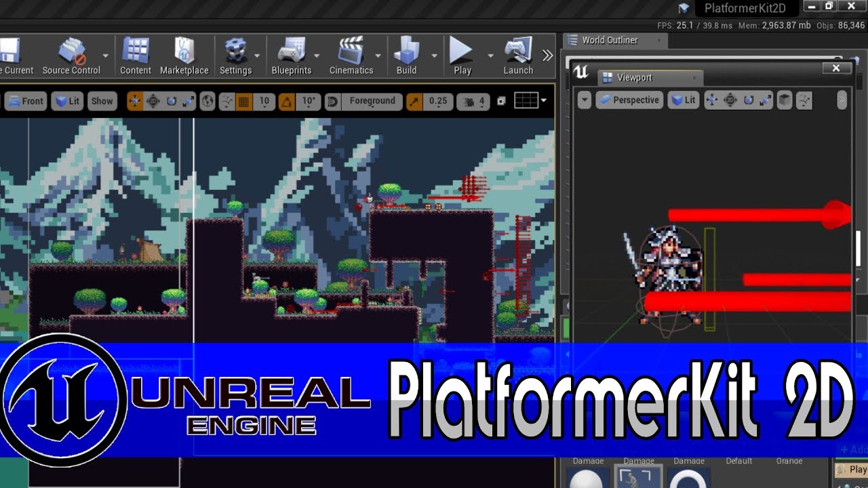Select the 2D translate-rotate tool in level viewport
This screenshot has width=868, height=488.
click(153, 101)
